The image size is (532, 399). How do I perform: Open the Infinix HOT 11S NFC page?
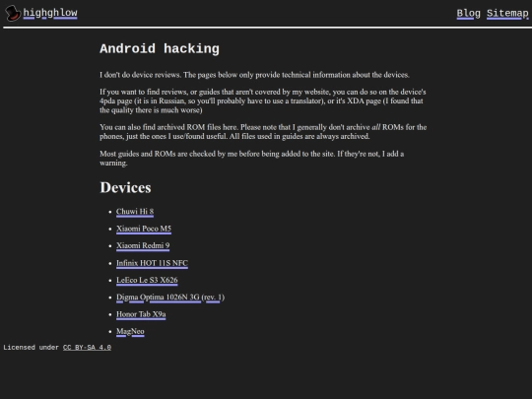tap(152, 263)
